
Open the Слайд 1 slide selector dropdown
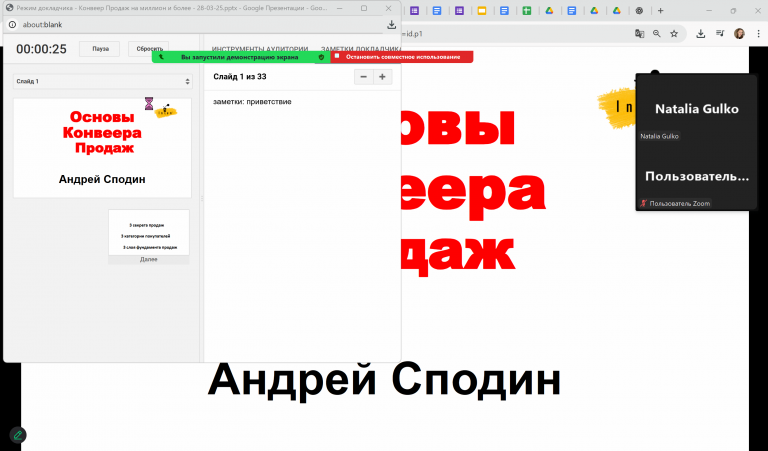(x=102, y=81)
